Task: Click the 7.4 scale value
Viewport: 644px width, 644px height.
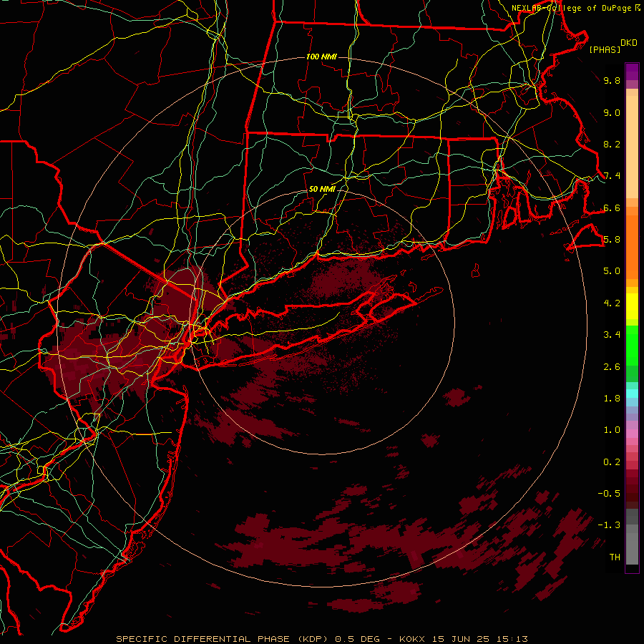Action: click(612, 176)
